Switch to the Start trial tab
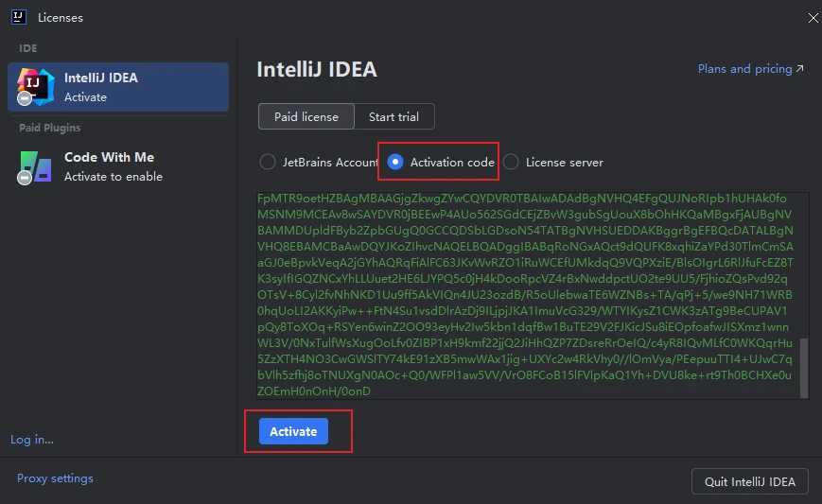The image size is (822, 504). [x=394, y=117]
